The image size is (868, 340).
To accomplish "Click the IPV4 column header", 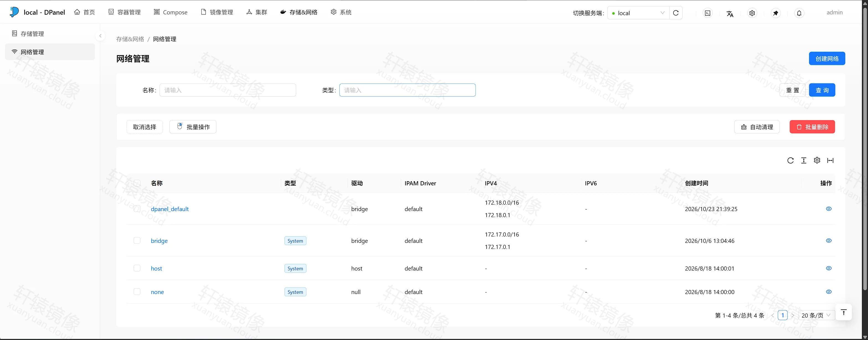I will 491,183.
